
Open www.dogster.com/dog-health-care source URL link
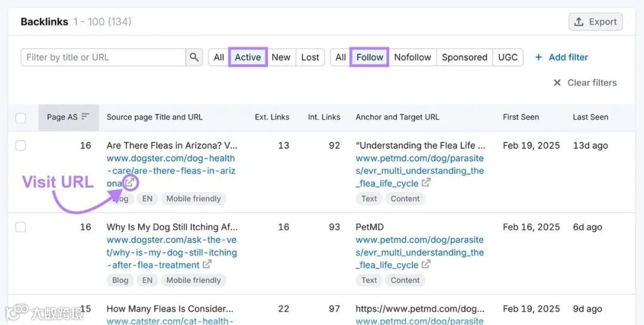pos(171,171)
